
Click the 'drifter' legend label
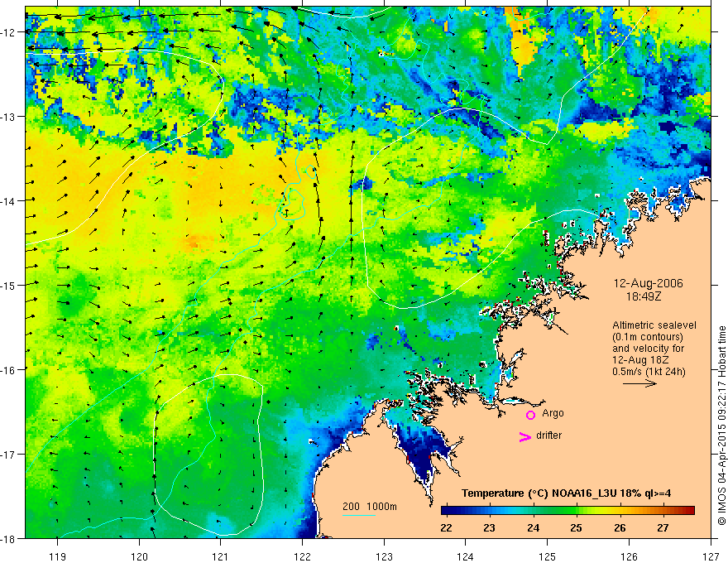pyautogui.click(x=548, y=435)
